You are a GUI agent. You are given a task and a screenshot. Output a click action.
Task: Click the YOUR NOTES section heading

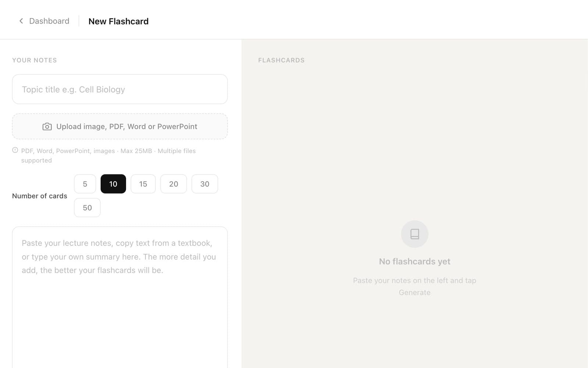click(35, 60)
